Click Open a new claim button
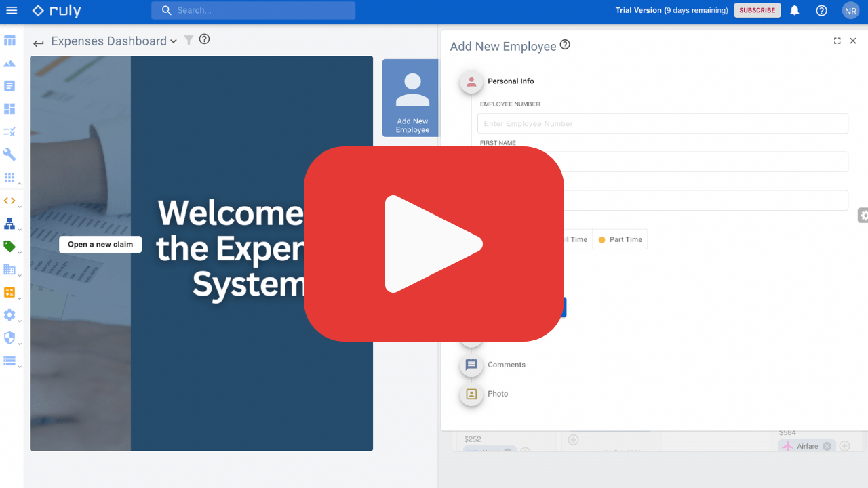The image size is (868, 488). [100, 245]
